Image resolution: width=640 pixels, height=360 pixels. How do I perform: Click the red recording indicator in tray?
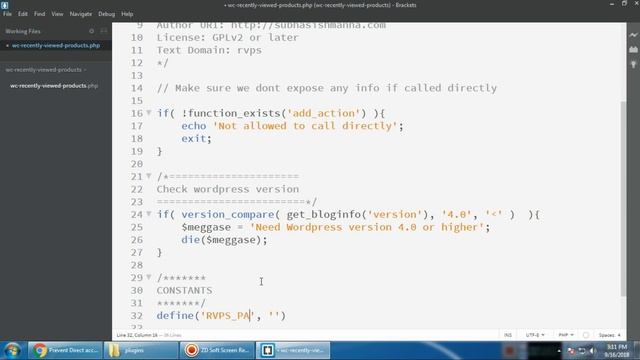coord(509,351)
